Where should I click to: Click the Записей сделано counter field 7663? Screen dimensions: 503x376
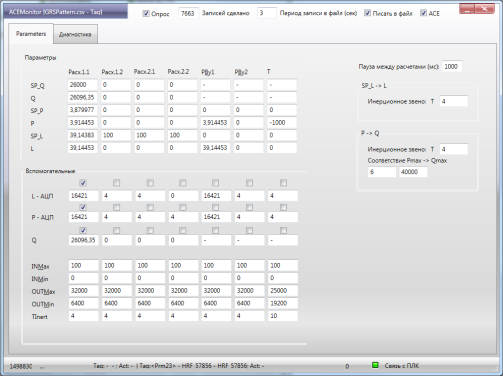(189, 13)
